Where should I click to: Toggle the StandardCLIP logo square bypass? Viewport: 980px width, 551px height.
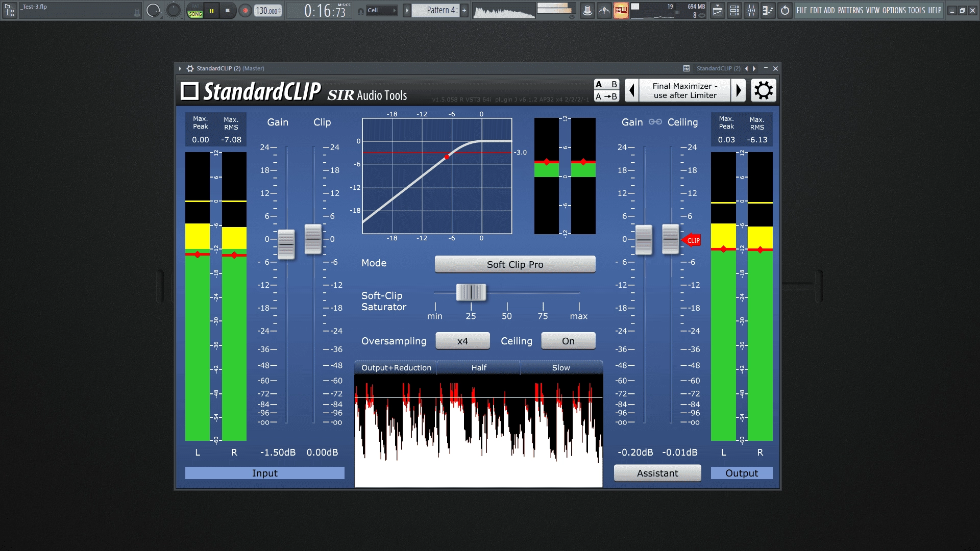tap(189, 91)
